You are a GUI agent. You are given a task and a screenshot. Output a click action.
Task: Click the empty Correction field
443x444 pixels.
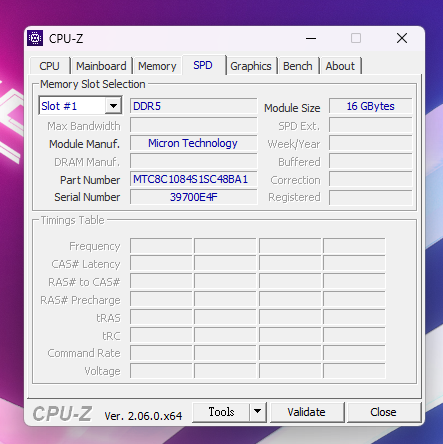point(370,179)
